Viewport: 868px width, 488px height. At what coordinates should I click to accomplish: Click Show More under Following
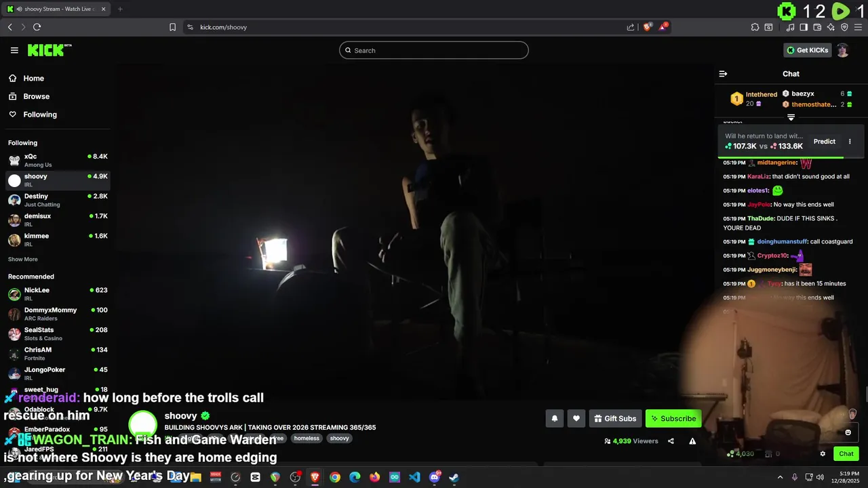click(x=23, y=260)
